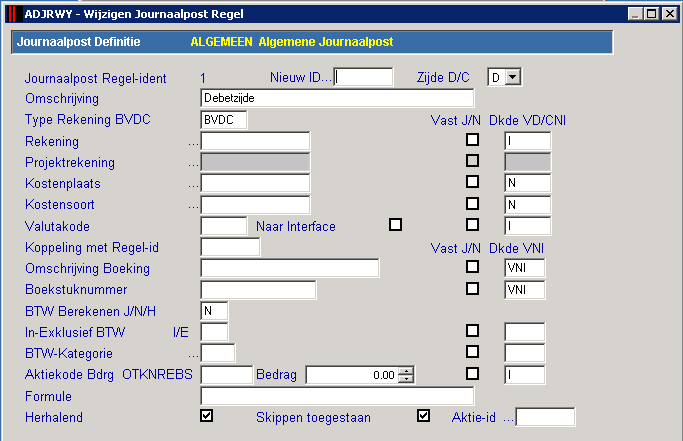
Task: Toggle the Vast checkbox for Valutakode
Action: click(x=472, y=224)
